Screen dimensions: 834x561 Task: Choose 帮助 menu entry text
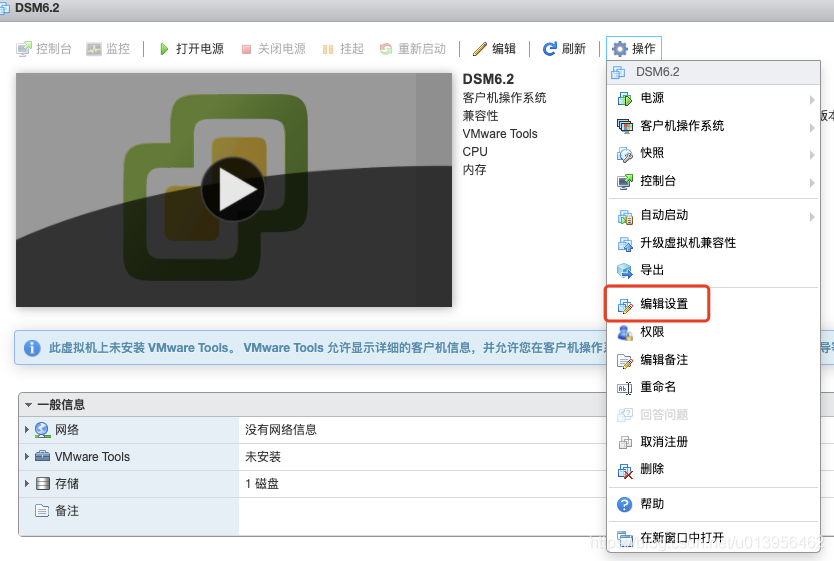(652, 504)
